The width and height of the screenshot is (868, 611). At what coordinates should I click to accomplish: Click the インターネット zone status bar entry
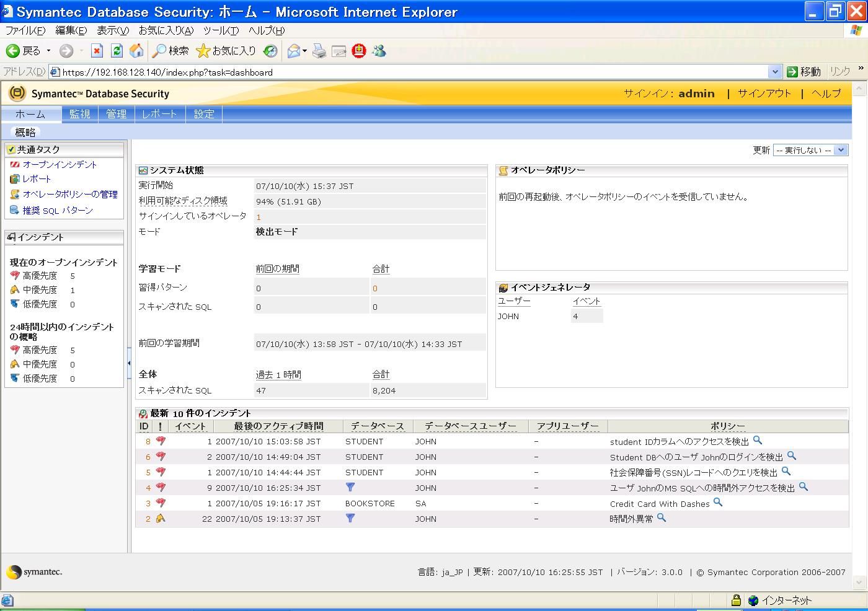tap(779, 600)
